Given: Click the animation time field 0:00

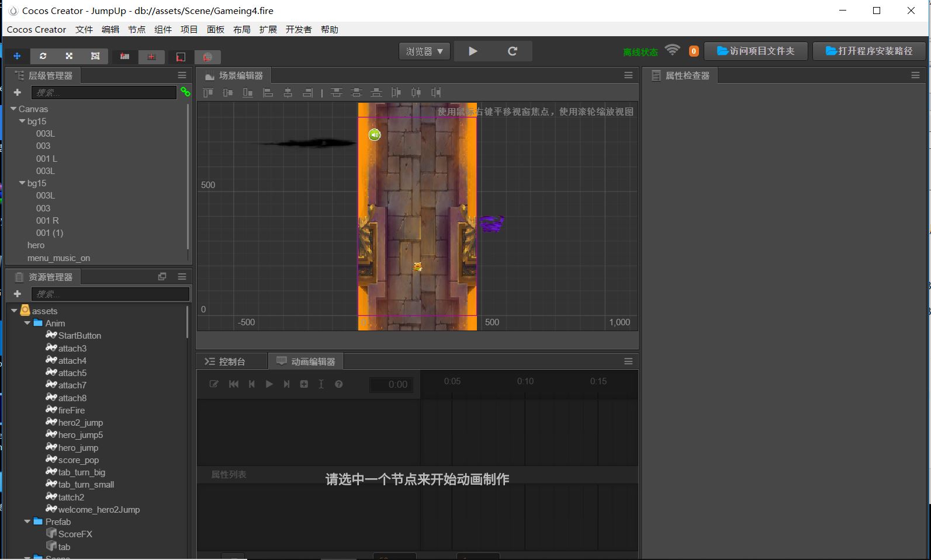Looking at the screenshot, I should pos(391,384).
